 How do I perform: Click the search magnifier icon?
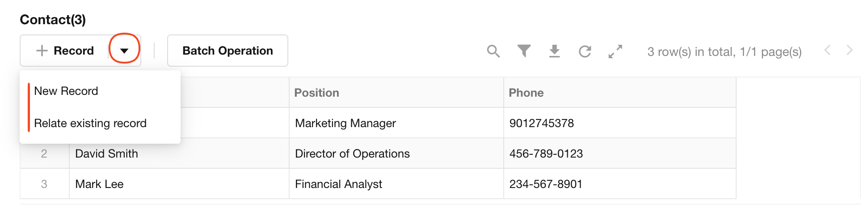point(493,51)
